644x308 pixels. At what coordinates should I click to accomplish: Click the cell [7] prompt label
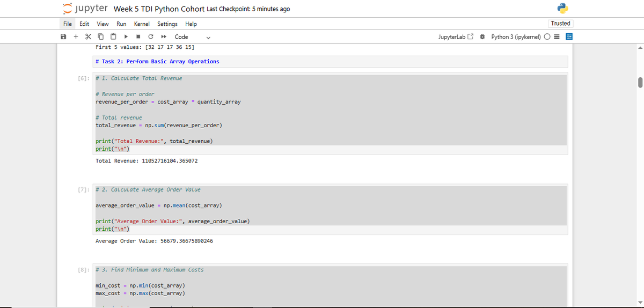[84, 190]
